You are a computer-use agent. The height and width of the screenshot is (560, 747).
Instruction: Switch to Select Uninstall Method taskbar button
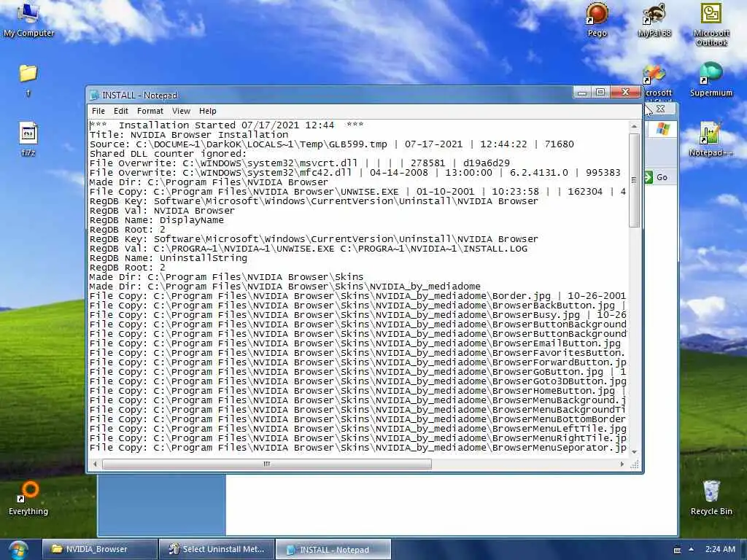(217, 549)
